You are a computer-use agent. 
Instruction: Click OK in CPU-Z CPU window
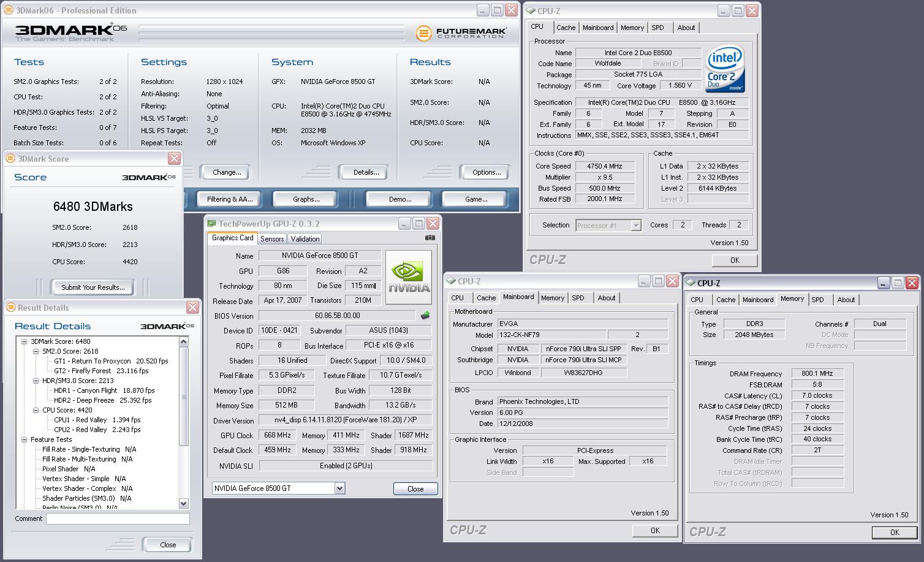[x=735, y=260]
